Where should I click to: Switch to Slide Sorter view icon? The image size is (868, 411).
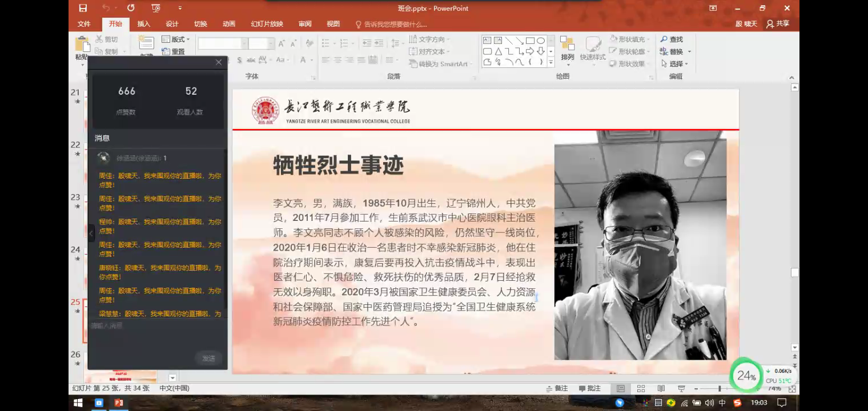tap(641, 389)
